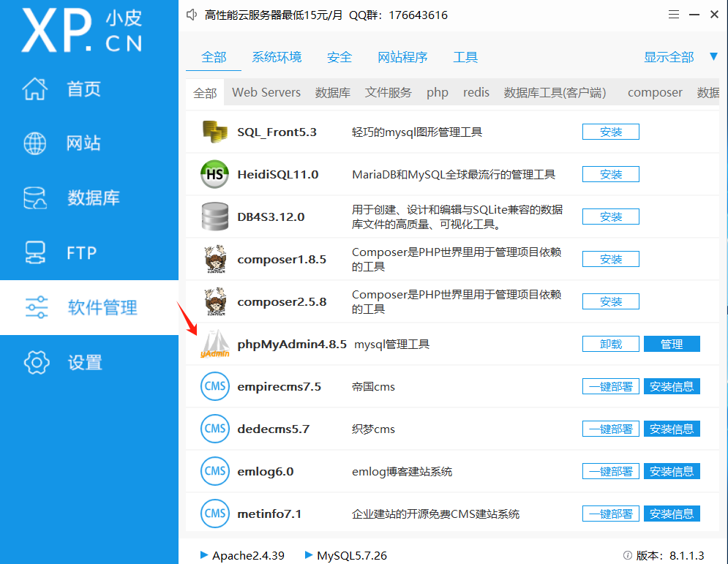Install DB4S3.12.0 with 安装 button
This screenshot has width=728, height=564.
pos(610,217)
